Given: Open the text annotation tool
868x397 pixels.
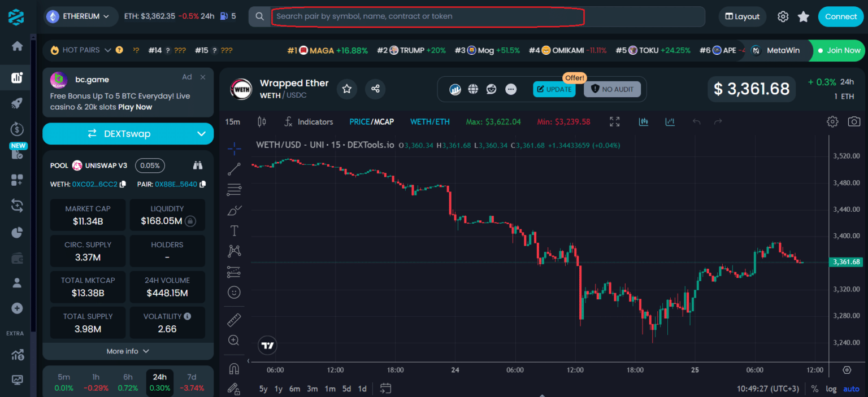Looking at the screenshot, I should (234, 230).
